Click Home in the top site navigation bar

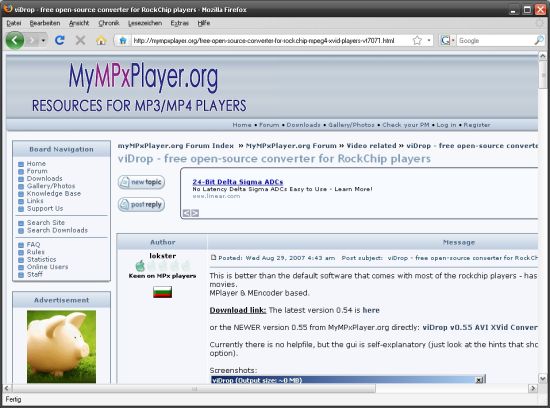[242, 125]
